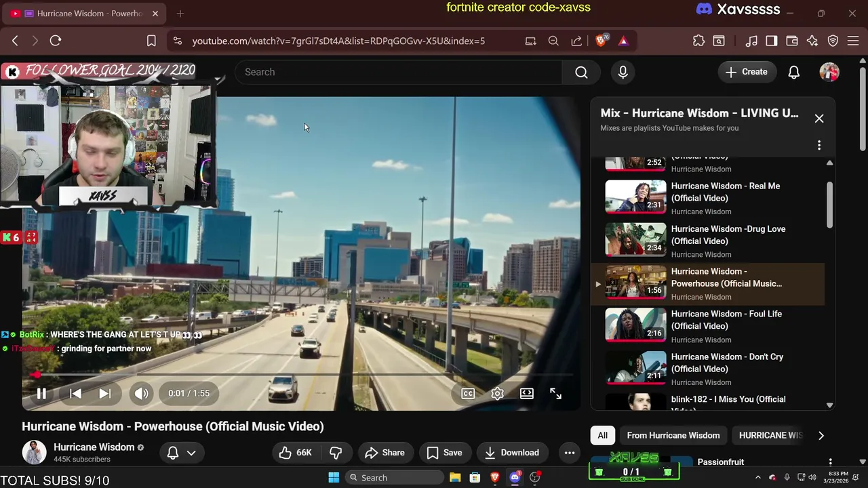The image size is (868, 488).
Task: Open Windows Start menu
Action: [x=334, y=478]
